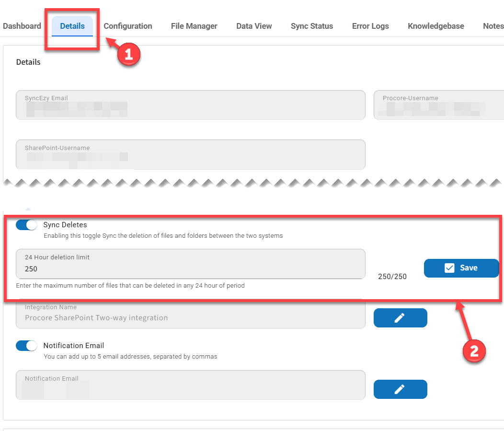Click the pencil edit icon for Integration Name

(x=400, y=318)
